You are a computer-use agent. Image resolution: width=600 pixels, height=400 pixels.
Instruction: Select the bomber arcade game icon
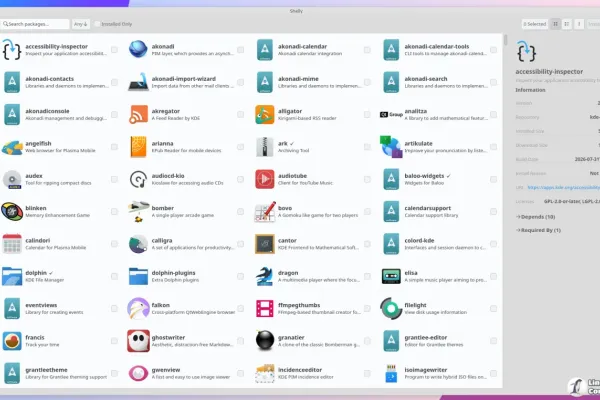click(x=138, y=212)
